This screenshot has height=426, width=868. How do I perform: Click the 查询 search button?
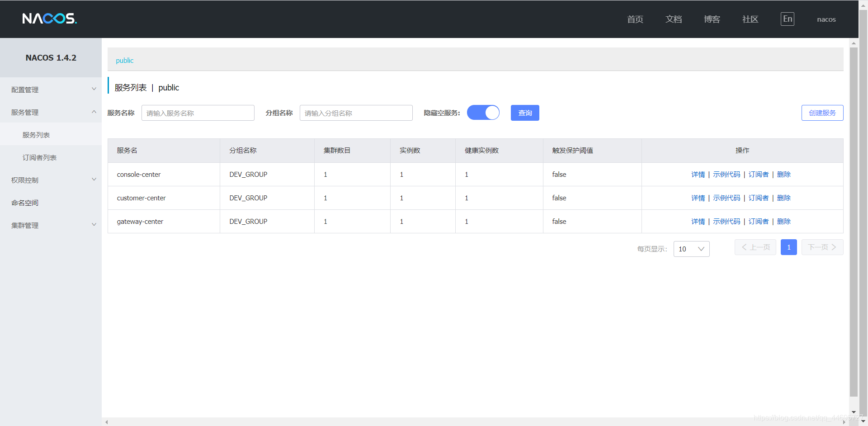(525, 113)
